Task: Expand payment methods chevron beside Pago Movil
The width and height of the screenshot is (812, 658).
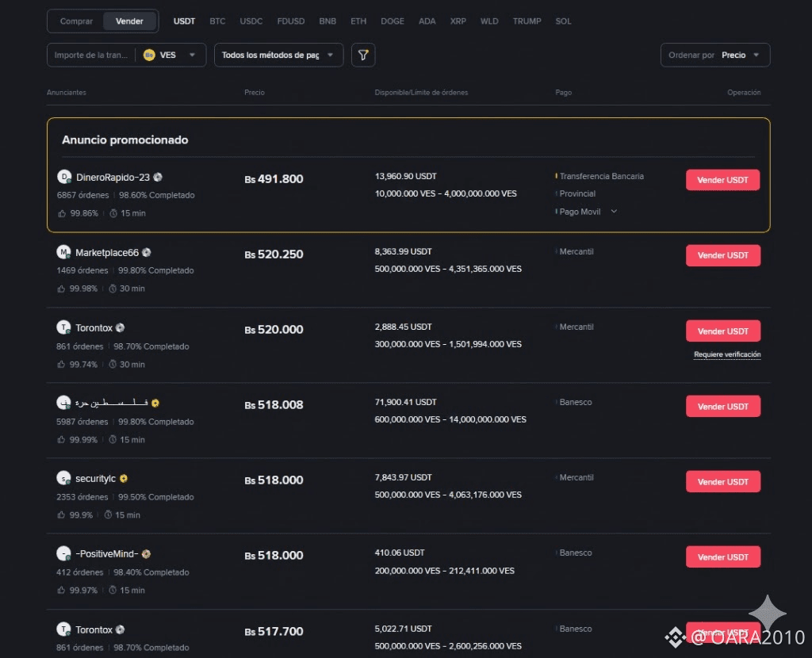Action: pyautogui.click(x=614, y=212)
